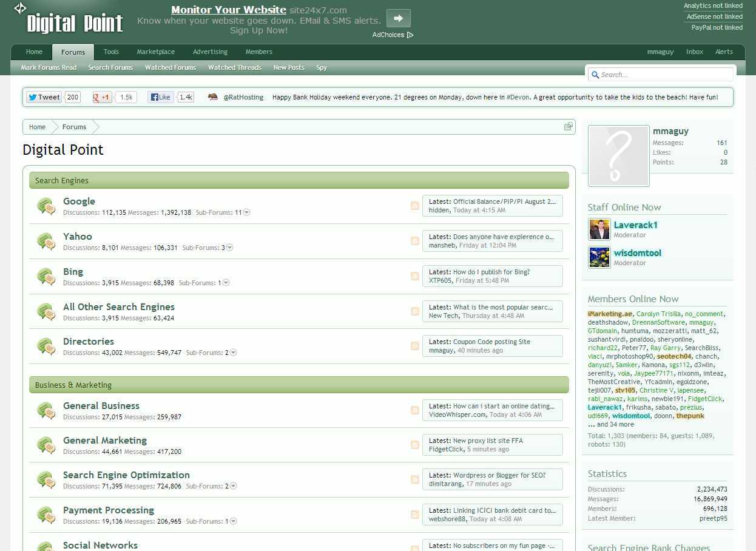Expand Search Engine Optimization Sub-Forums dropdown

[233, 486]
